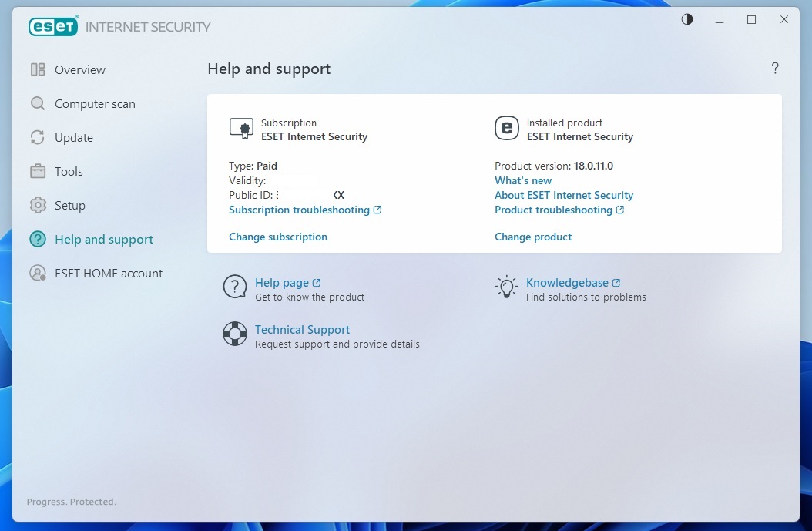This screenshot has height=531, width=812.
Task: Toggle the dark/light contrast mode icon
Action: coord(686,20)
